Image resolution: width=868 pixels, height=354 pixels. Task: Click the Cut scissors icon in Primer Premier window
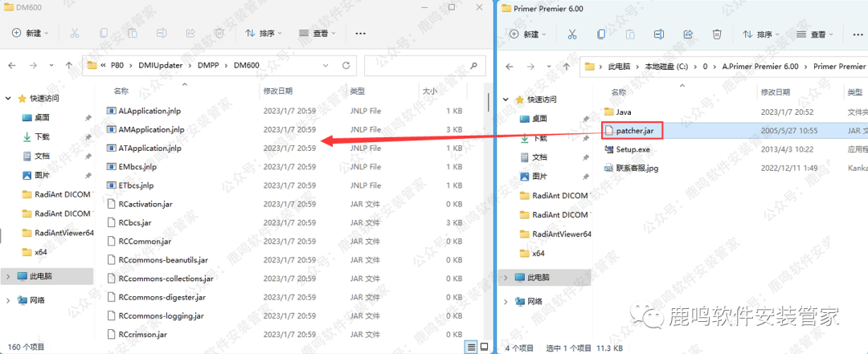coord(572,35)
